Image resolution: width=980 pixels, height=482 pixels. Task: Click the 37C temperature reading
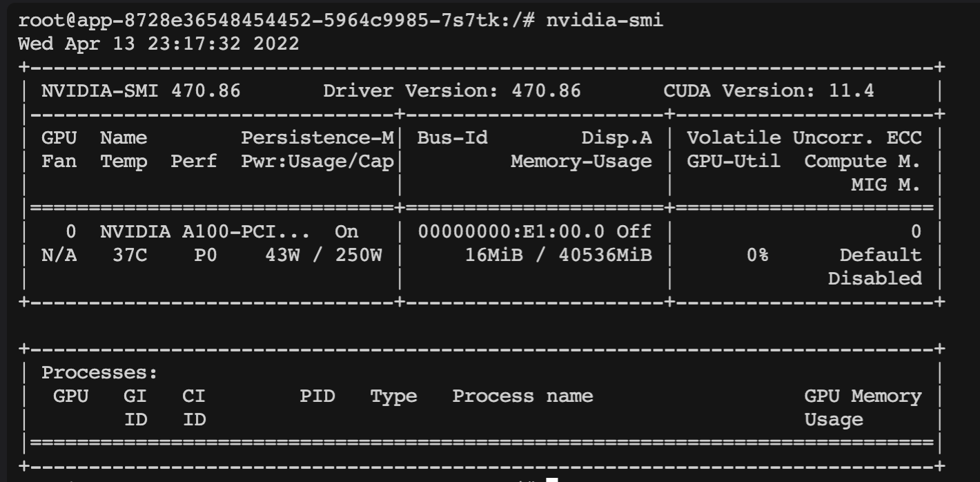[x=129, y=256]
